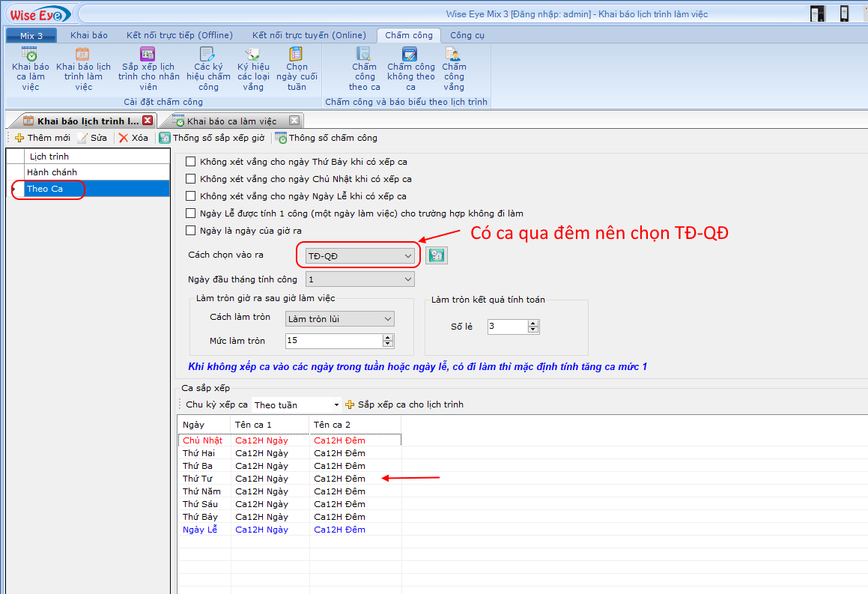Click Thêm mới button
The image size is (868, 594).
[43, 138]
